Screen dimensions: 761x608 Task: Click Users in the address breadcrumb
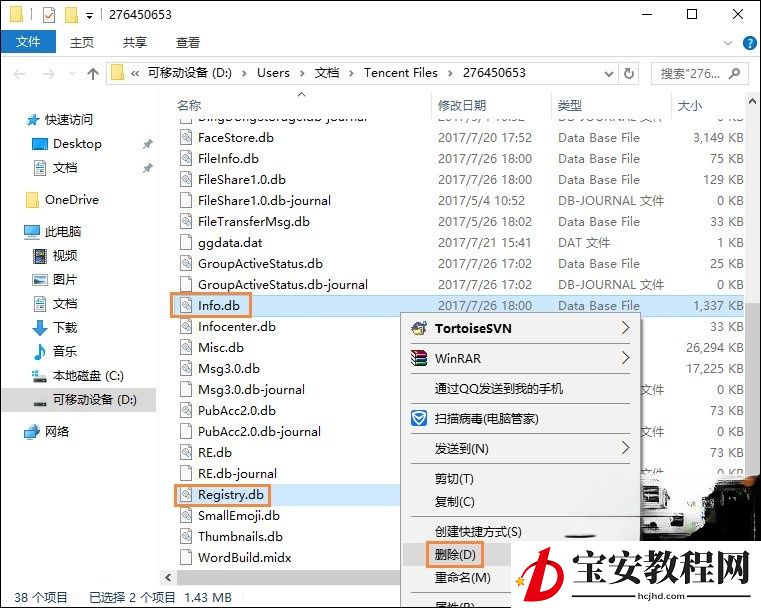(273, 73)
